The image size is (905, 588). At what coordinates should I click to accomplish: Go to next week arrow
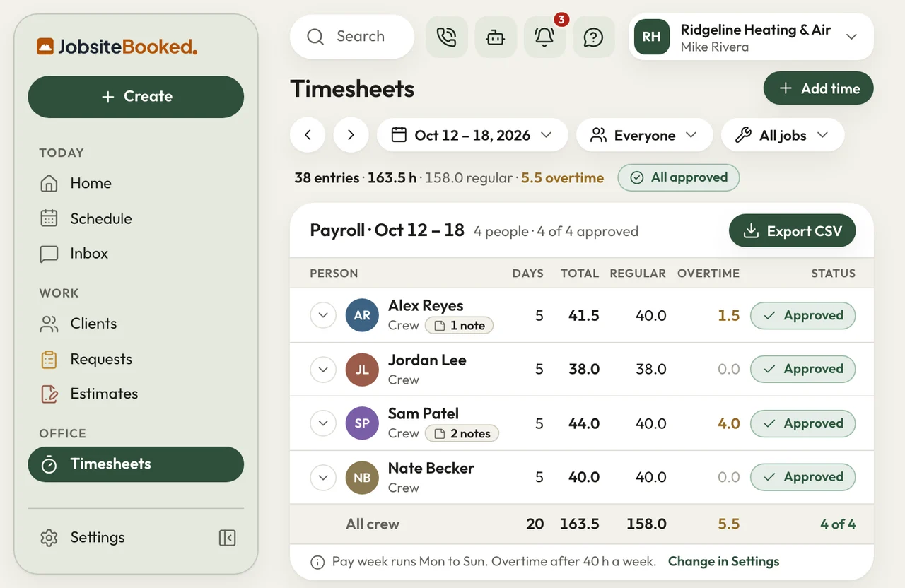(351, 135)
